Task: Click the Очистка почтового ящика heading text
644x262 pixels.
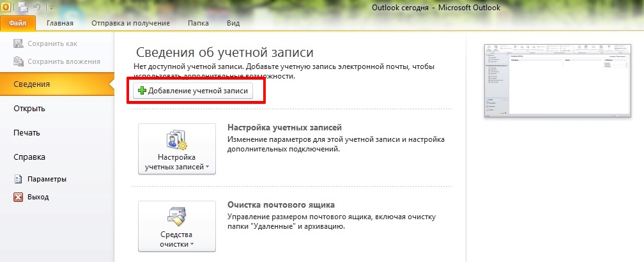Action: [281, 205]
